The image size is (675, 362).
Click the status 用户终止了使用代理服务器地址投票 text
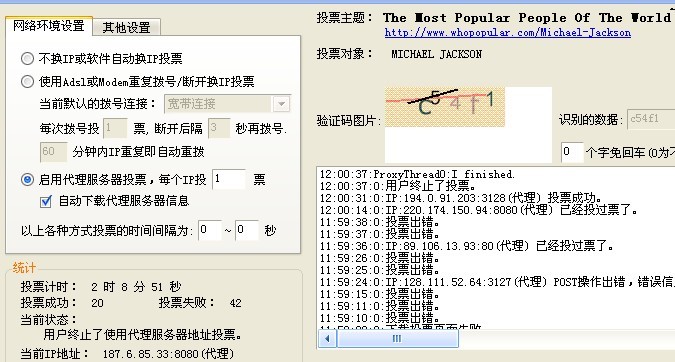(x=142, y=334)
